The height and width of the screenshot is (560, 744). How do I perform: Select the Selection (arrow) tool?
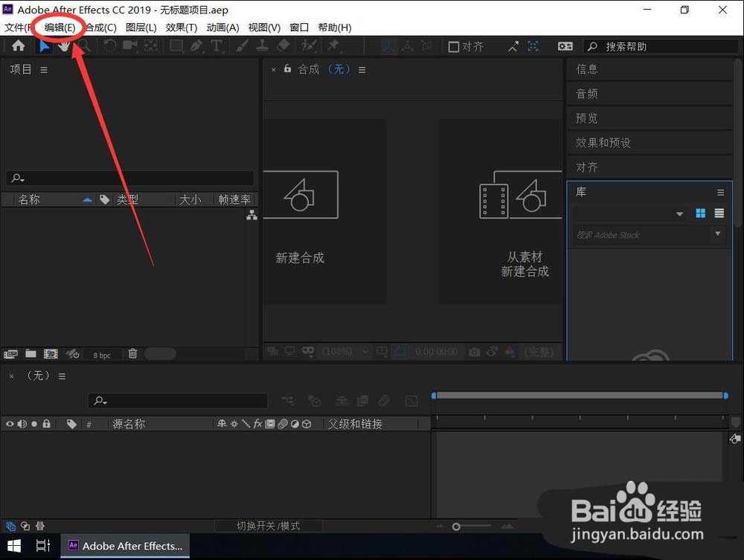pos(44,46)
